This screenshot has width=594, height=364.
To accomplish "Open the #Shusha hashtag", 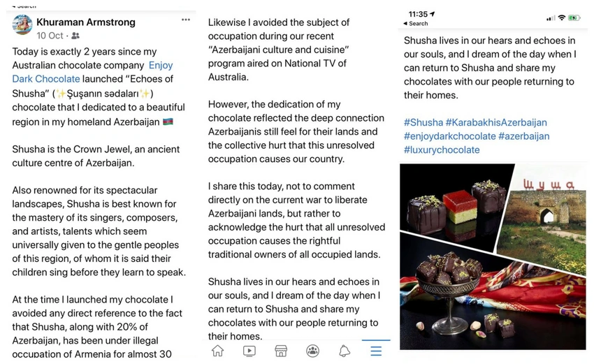I will pyautogui.click(x=423, y=122).
